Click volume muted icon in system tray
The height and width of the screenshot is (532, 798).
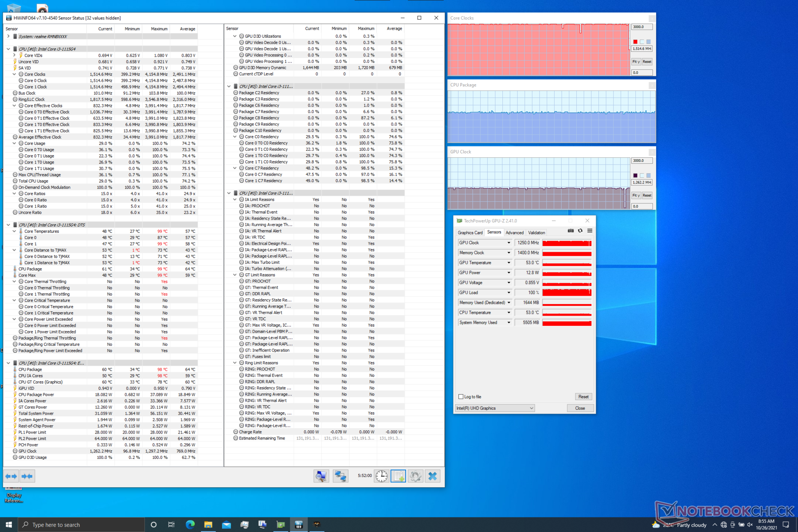tap(750, 525)
